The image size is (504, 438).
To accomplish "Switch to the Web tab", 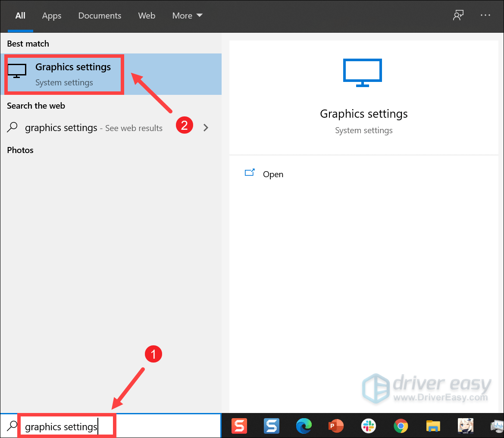I will click(147, 16).
